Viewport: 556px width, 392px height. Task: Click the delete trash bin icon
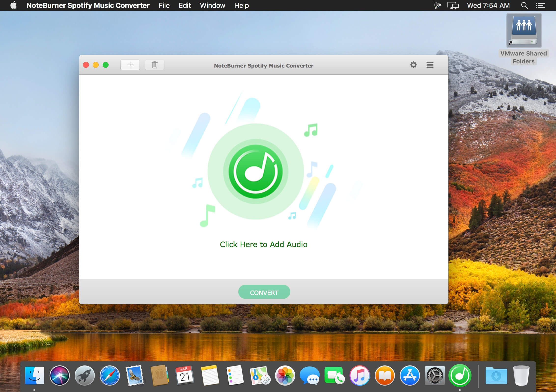[x=155, y=65]
